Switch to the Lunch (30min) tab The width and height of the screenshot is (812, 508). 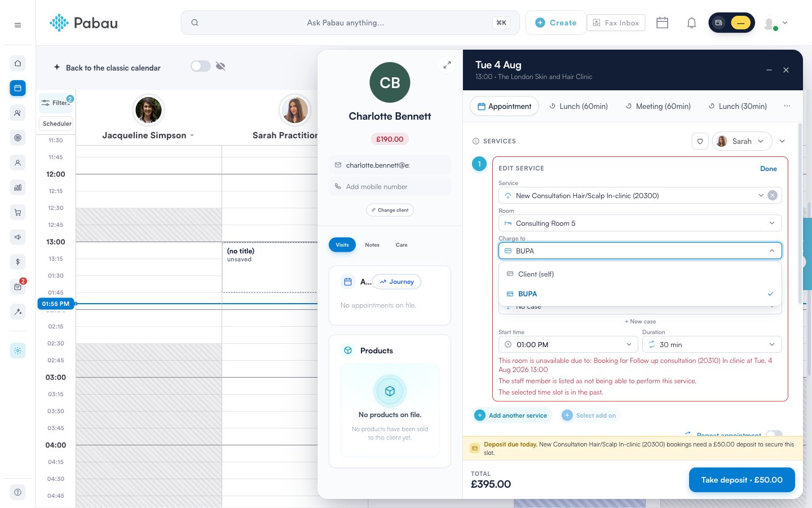click(738, 106)
